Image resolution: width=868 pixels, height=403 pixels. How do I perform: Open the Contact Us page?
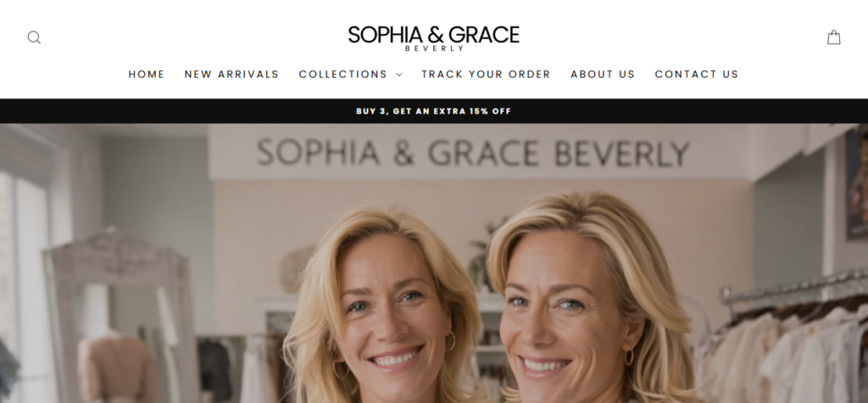(x=697, y=75)
